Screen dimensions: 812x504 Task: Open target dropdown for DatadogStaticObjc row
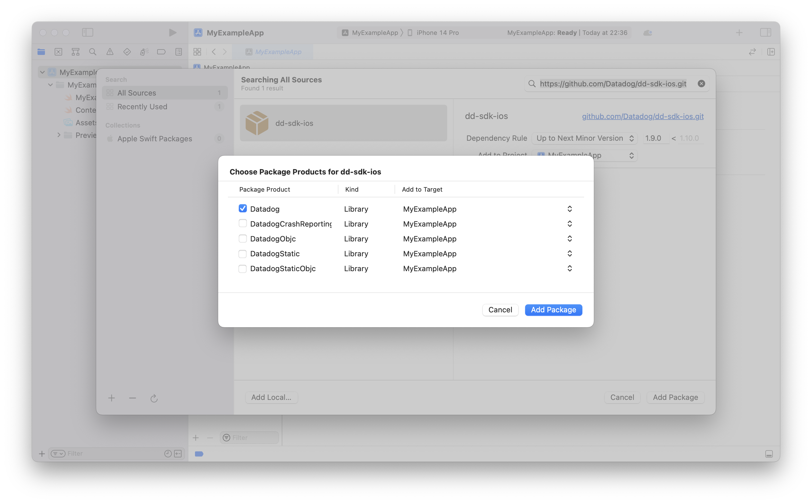point(569,269)
